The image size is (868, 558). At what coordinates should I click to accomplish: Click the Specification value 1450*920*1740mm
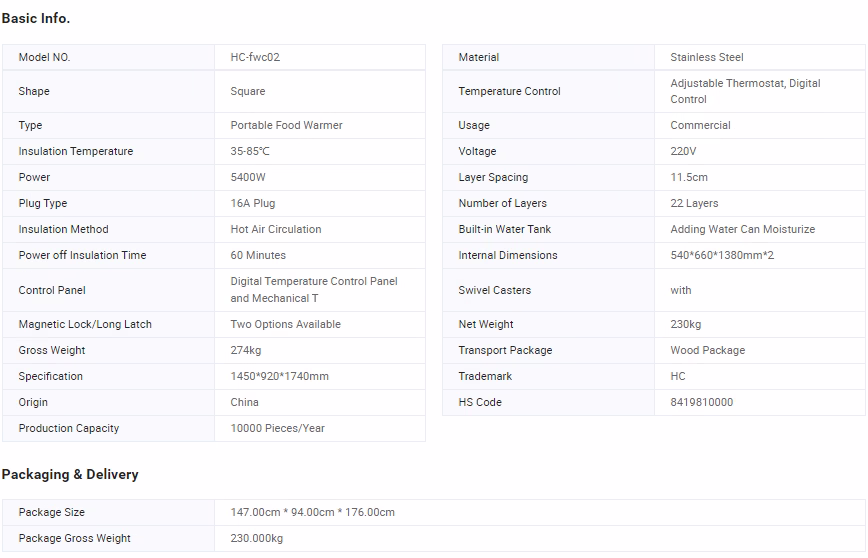pyautogui.click(x=279, y=376)
